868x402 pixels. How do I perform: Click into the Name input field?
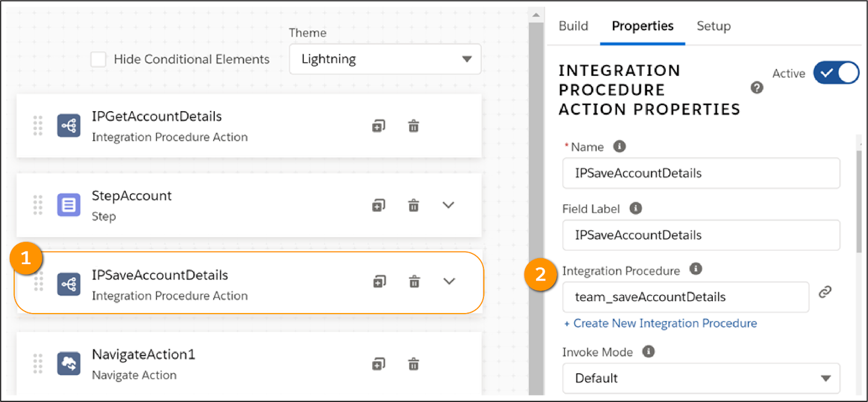pyautogui.click(x=701, y=173)
